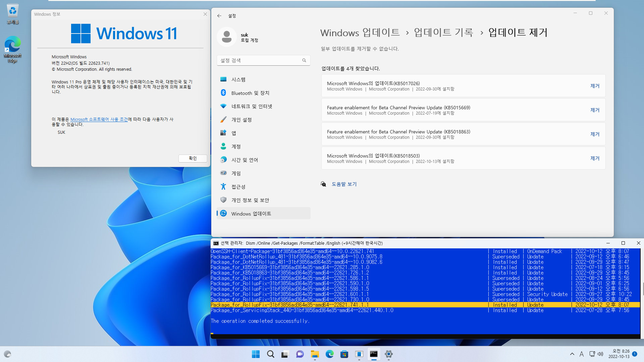Remove Feature enablement update KB5015669
The height and width of the screenshot is (362, 644).
pyautogui.click(x=595, y=110)
